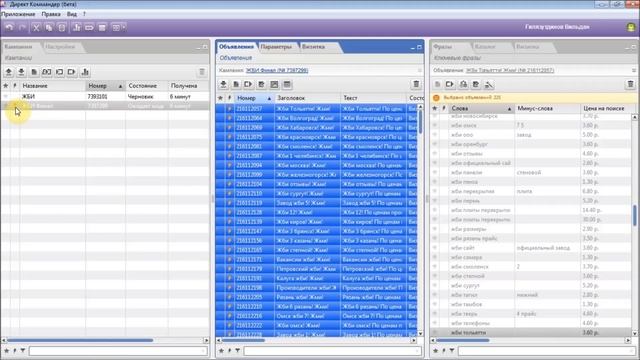Create a new campaign via page icon
640x360 pixels.
(34, 72)
